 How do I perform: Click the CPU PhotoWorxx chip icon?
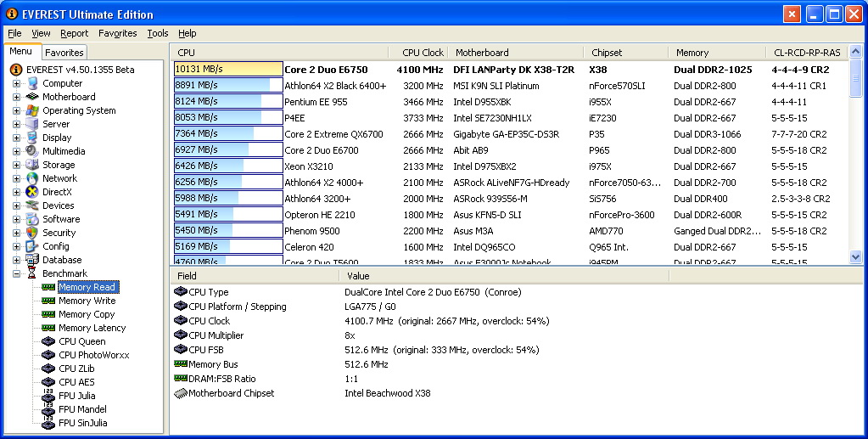point(48,355)
